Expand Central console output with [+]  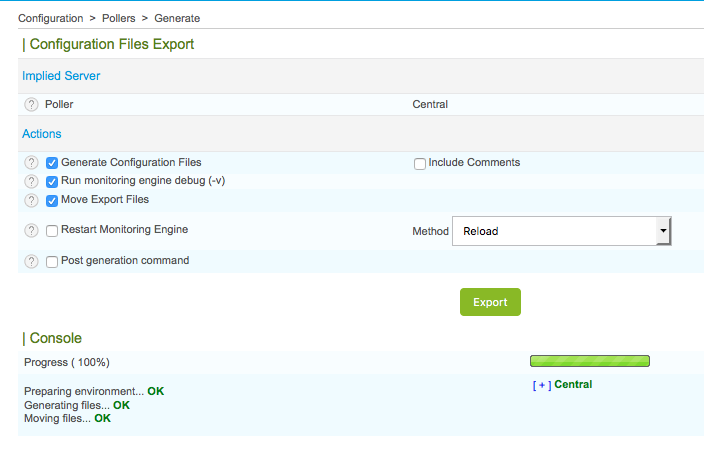point(541,385)
